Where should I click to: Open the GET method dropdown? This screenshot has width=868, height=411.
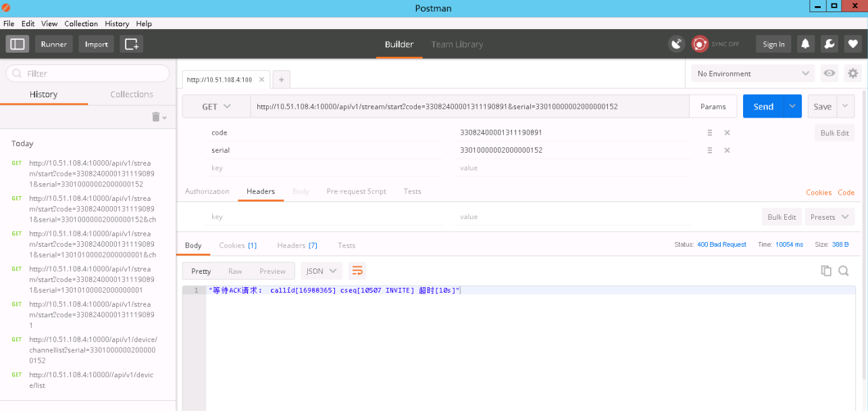(x=216, y=106)
